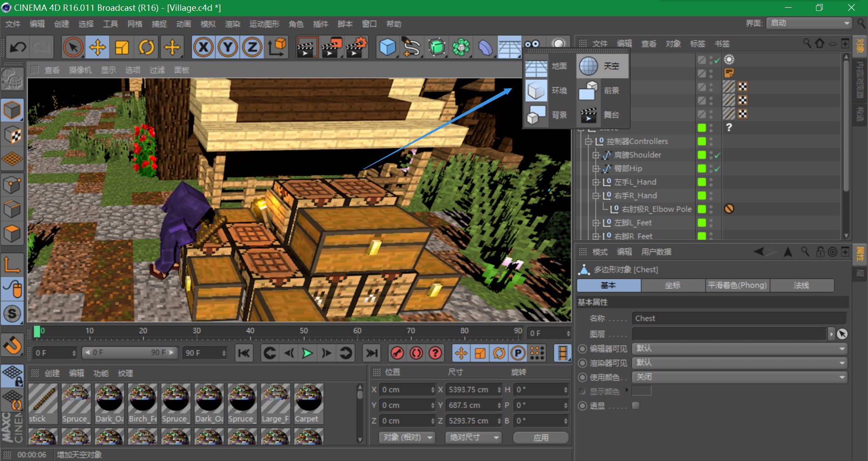
Task: Click the Record Active Objects button
Action: (x=397, y=353)
